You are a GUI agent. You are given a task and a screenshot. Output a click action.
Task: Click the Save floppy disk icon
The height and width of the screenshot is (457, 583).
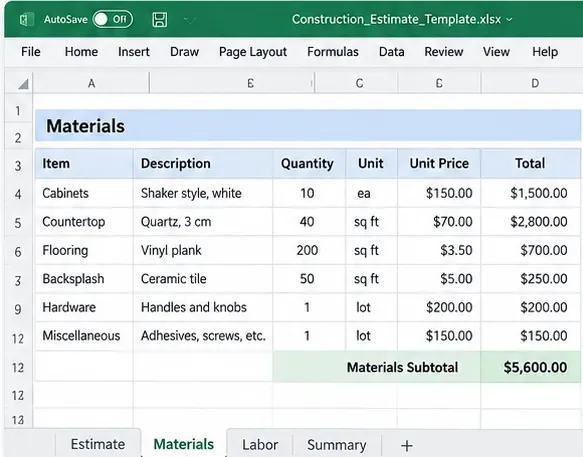tap(160, 19)
